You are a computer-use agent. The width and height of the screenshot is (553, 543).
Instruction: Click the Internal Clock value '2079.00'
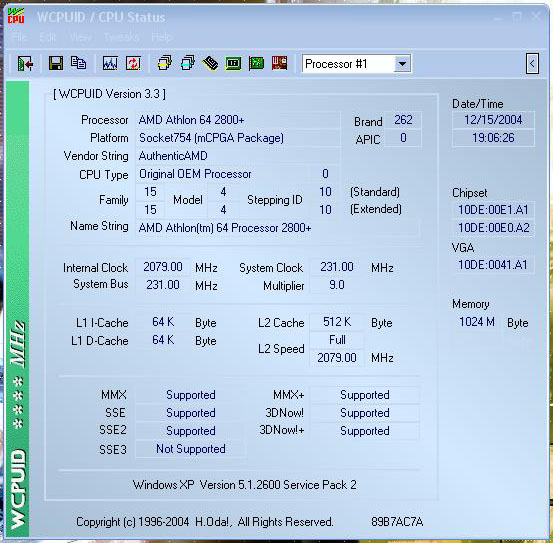pos(163,267)
